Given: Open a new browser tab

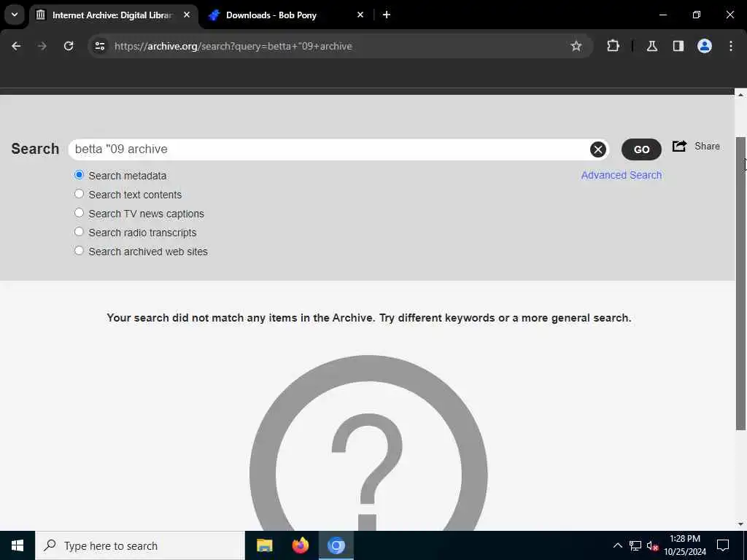Looking at the screenshot, I should 387,15.
